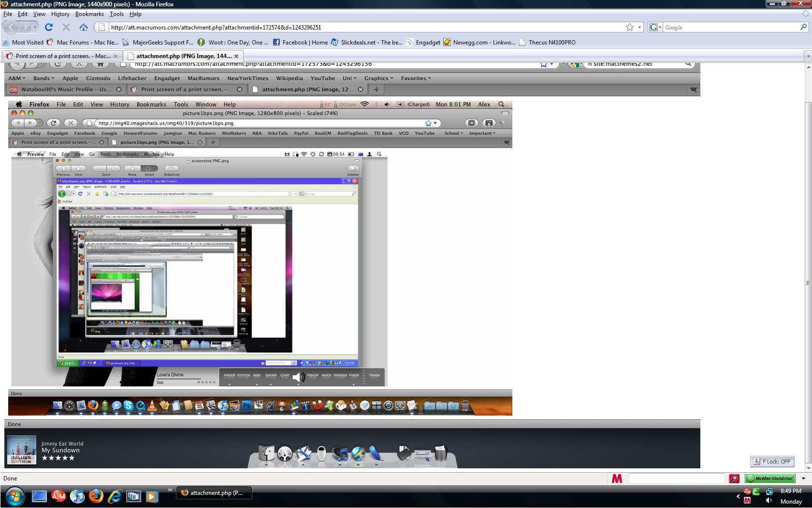Click the volume speaker tray icon
812x508 pixels.
point(768,501)
